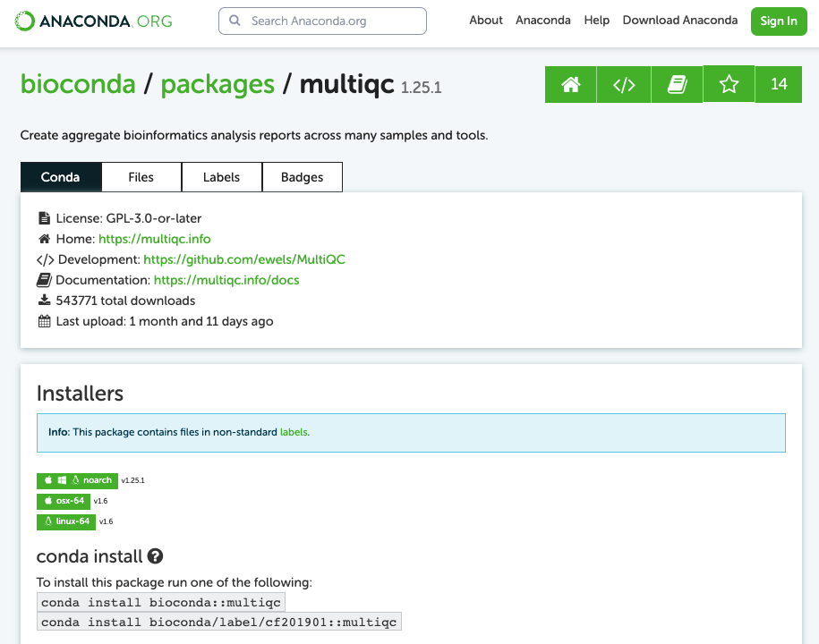Select the linux-64 installer badge

65,521
